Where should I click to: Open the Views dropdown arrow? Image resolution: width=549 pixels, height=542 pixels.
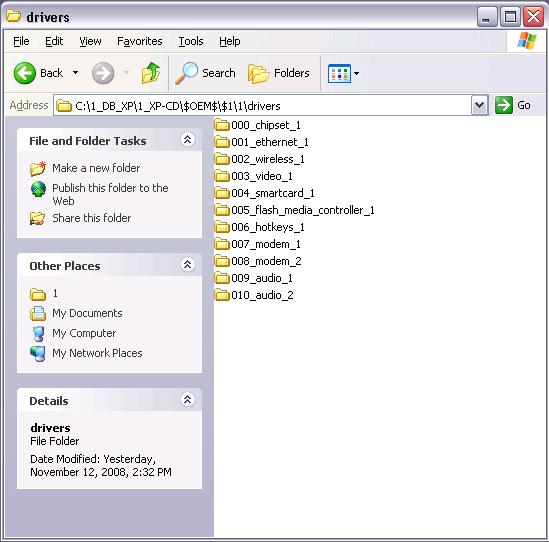[x=356, y=74]
